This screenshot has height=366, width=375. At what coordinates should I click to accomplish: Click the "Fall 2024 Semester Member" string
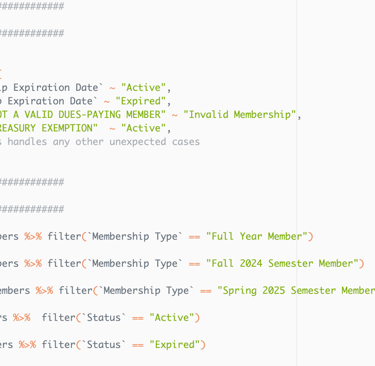click(x=282, y=263)
